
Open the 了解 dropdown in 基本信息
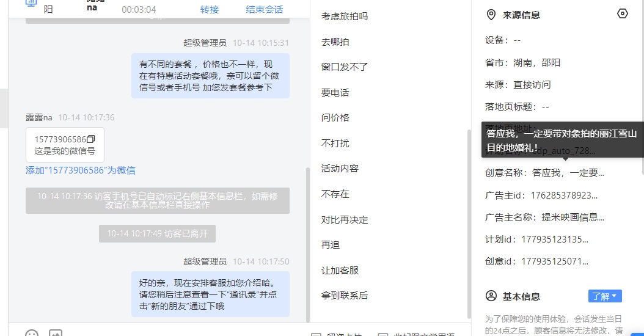604,296
